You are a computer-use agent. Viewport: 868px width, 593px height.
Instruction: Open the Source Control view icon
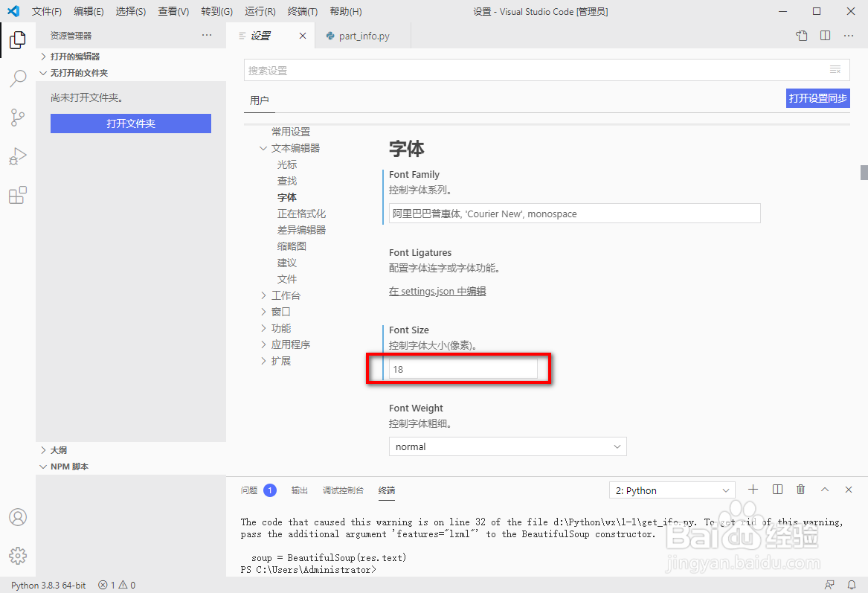click(18, 118)
